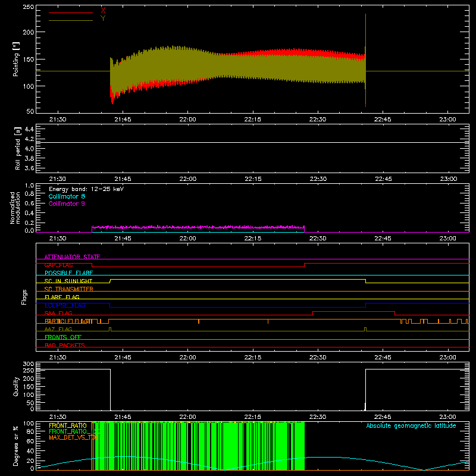The width and height of the screenshot is (476, 476).
Task: Select 'Energy band: 12-25 keV' text
Action: click(x=86, y=189)
